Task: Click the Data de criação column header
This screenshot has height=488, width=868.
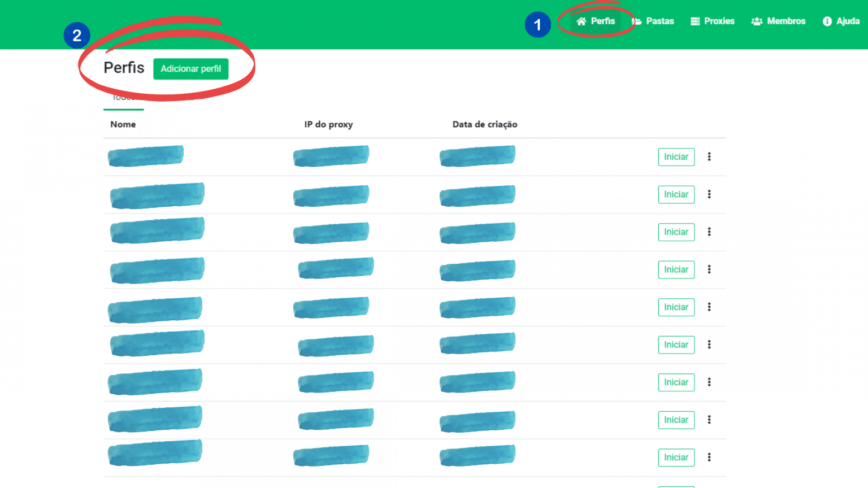Action: tap(485, 124)
